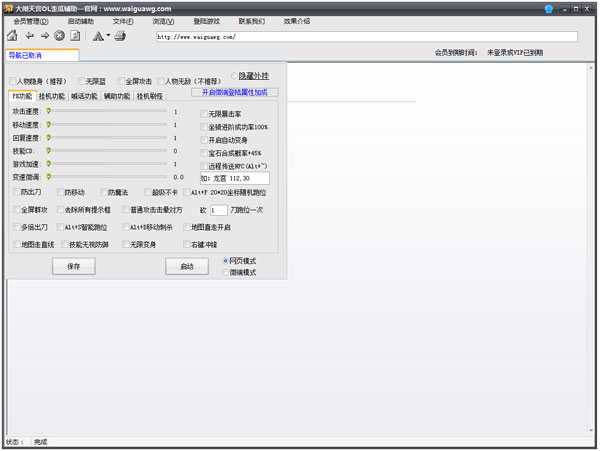Click the 攻击速度 slider handle
This screenshot has height=451, width=600.
[x=48, y=112]
